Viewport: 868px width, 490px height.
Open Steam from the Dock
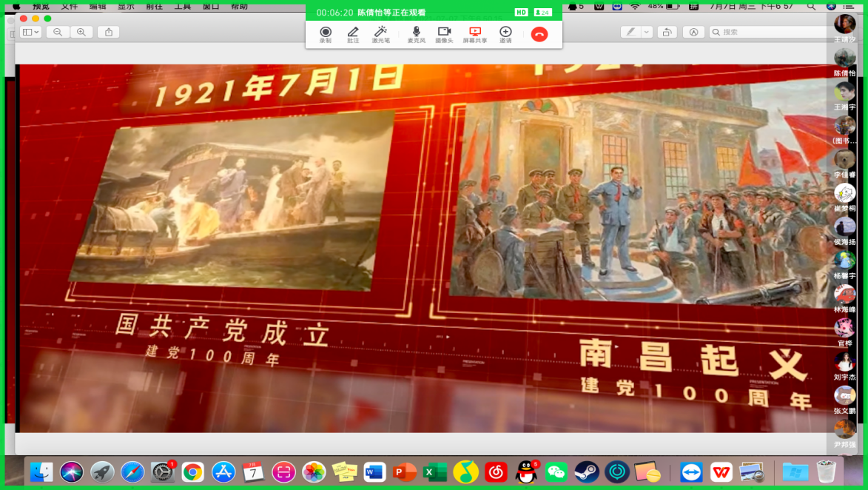coord(587,471)
